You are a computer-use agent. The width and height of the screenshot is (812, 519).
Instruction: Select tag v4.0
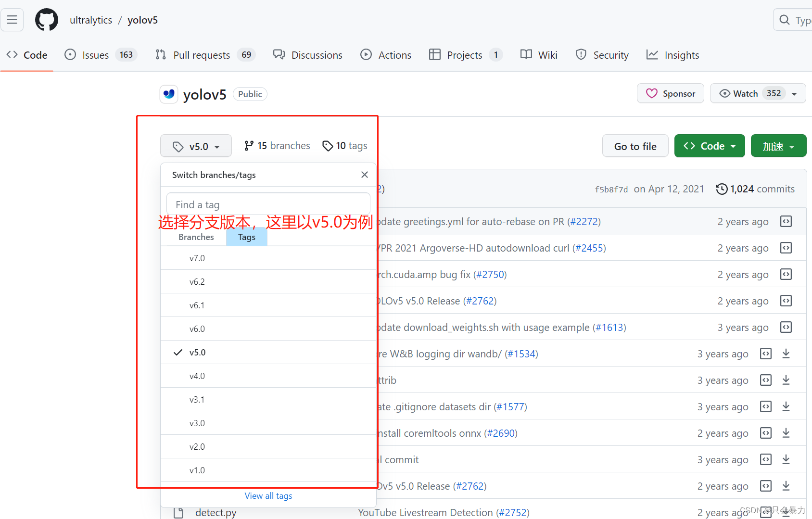tap(268, 376)
